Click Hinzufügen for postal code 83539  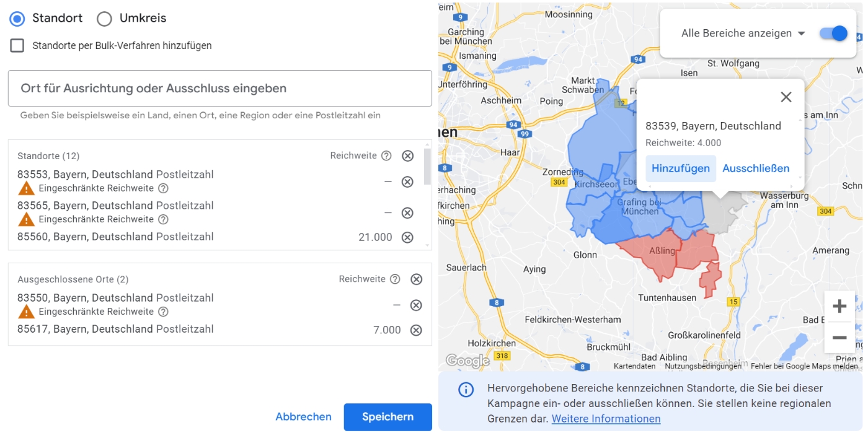pyautogui.click(x=680, y=168)
